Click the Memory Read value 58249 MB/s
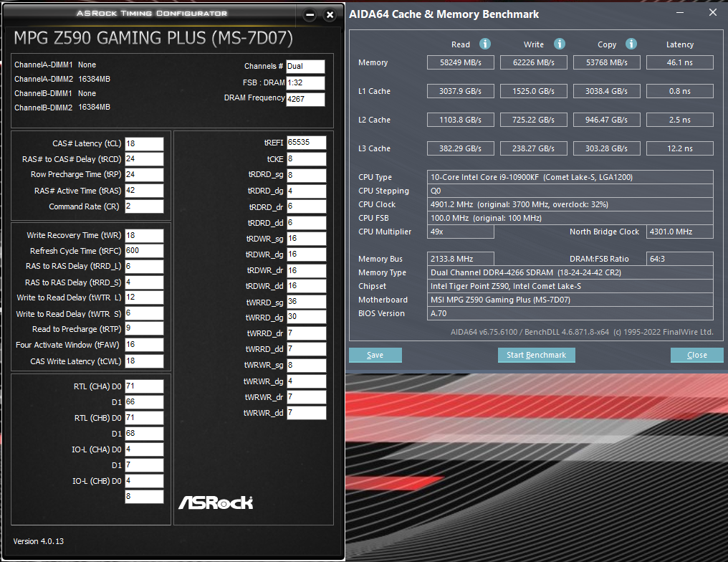This screenshot has height=562, width=728. [461, 62]
